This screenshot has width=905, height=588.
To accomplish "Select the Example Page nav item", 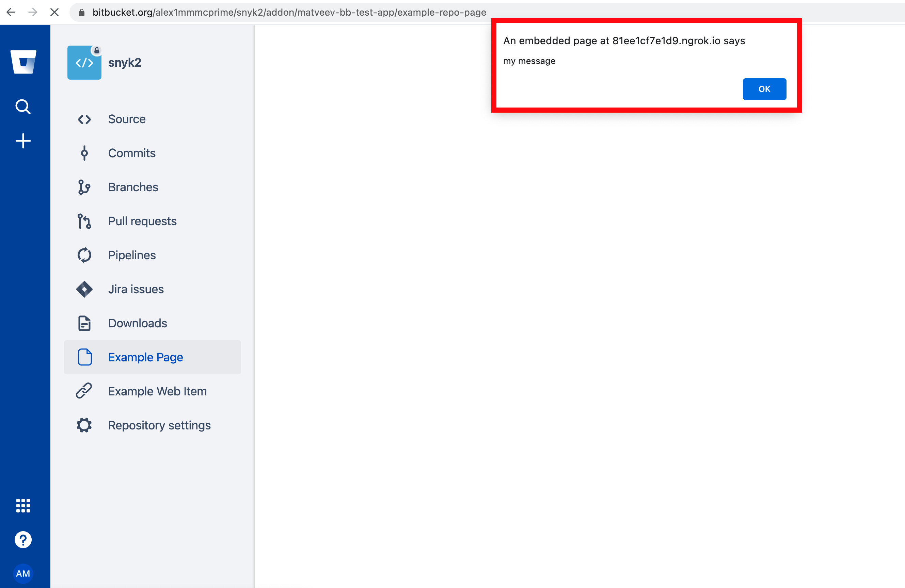I will [153, 357].
